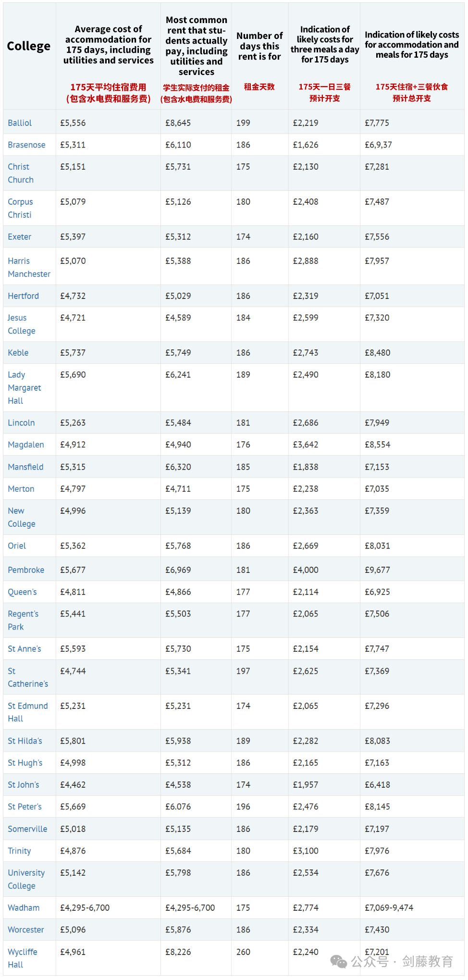Click the Hertford link
This screenshot has width=468, height=980.
(23, 296)
